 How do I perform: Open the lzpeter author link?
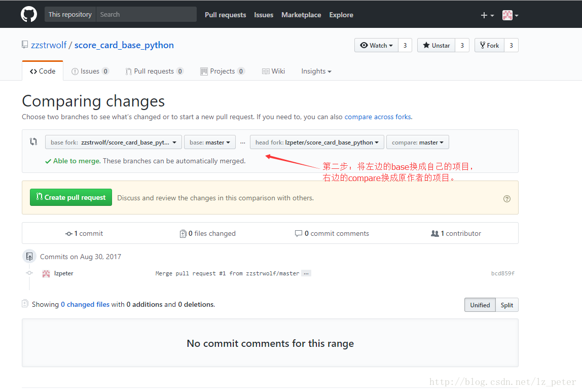[x=63, y=273]
